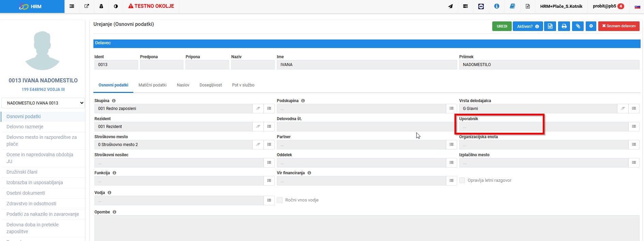The image size is (644, 241).
Task: Collapse the sidebar menu icon
Action: tap(72, 6)
